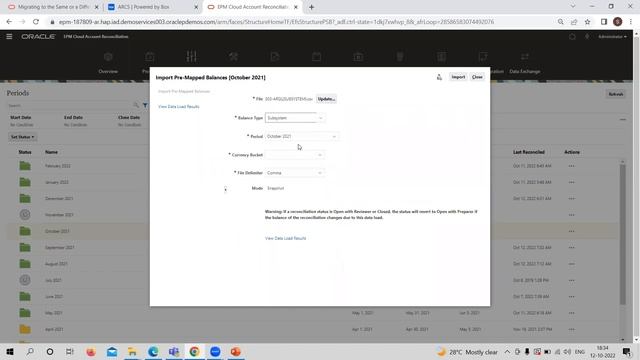Click the Start Date filter label
Viewport: 640px width, 360px height.
point(20,117)
